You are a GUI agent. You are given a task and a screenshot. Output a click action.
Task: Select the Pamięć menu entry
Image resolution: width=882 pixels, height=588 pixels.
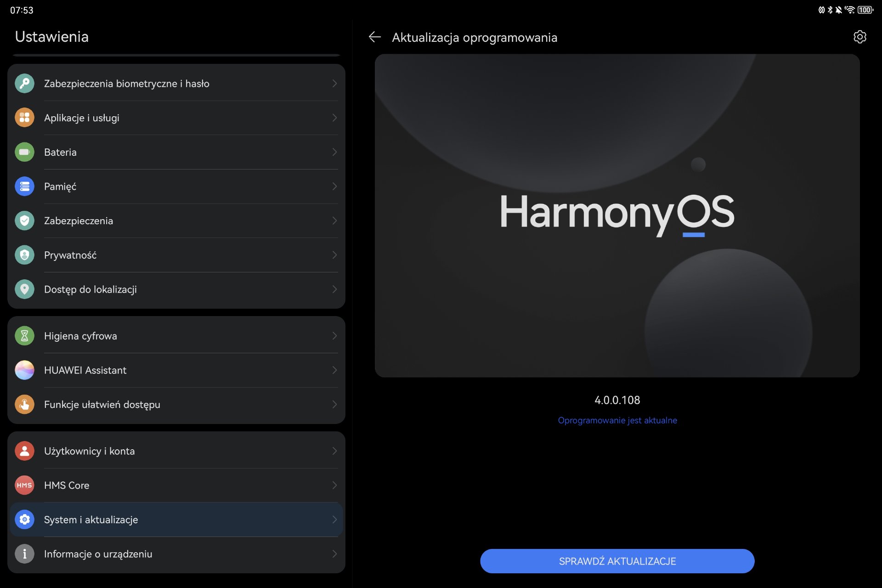click(176, 187)
